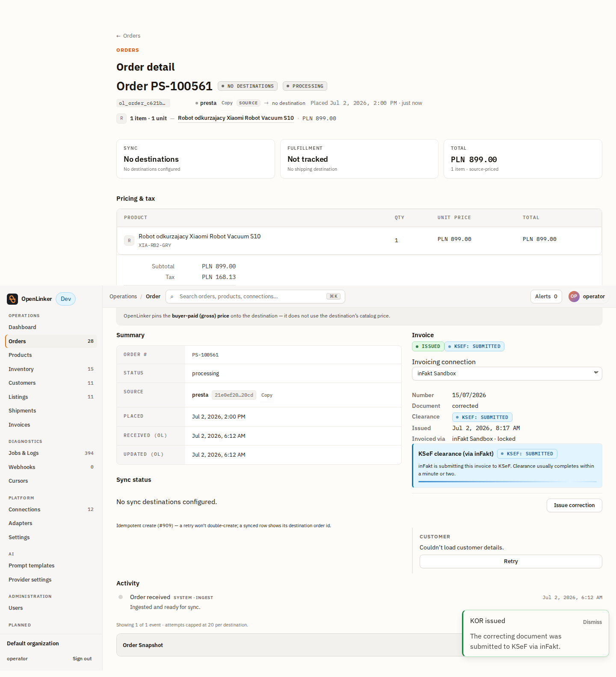Open Customers in the sidebar
The height and width of the screenshot is (677, 616).
tap(51, 383)
